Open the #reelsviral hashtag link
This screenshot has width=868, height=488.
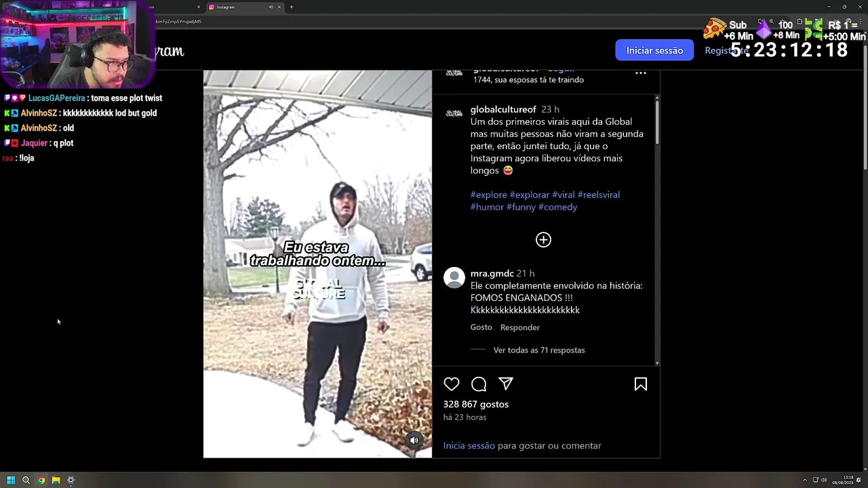click(x=598, y=195)
